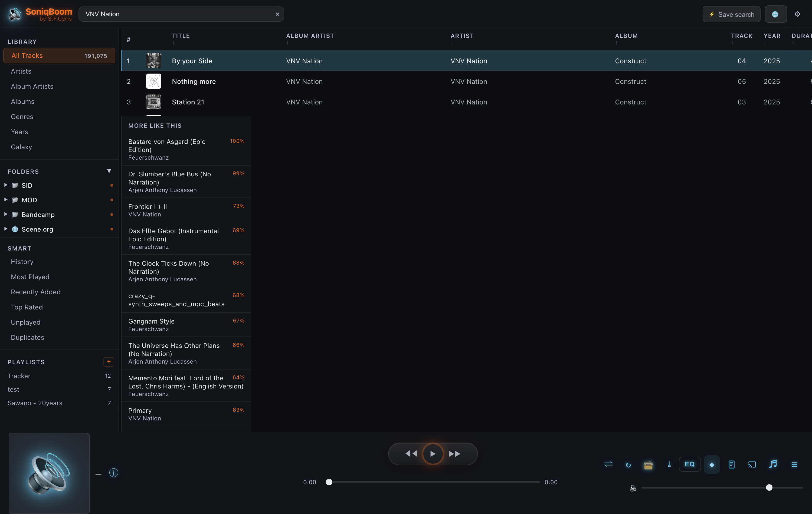Viewport: 812px width, 514px height.
Task: Sort by the Year column header
Action: point(772,36)
